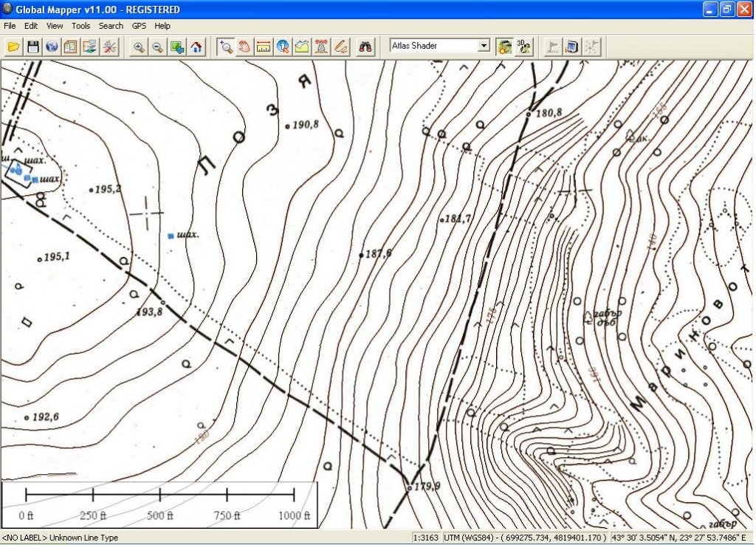Click the Zoom Out magnifier icon
The height and width of the screenshot is (545, 756).
tap(158, 47)
